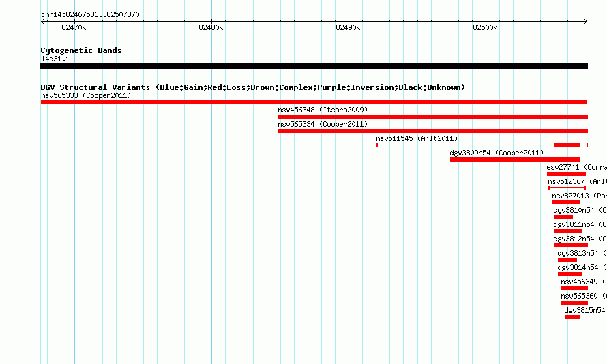Click the nsv565333 (Cooper2011) label
Screen dimensions: 607x364
point(86,95)
